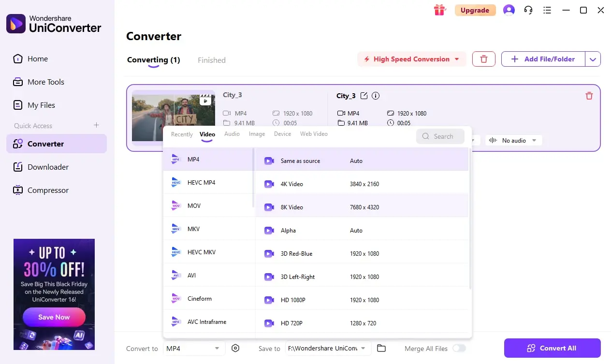Screen dimensions: 611x364
Task: Click the HD 720P camera icon
Action: click(269, 323)
